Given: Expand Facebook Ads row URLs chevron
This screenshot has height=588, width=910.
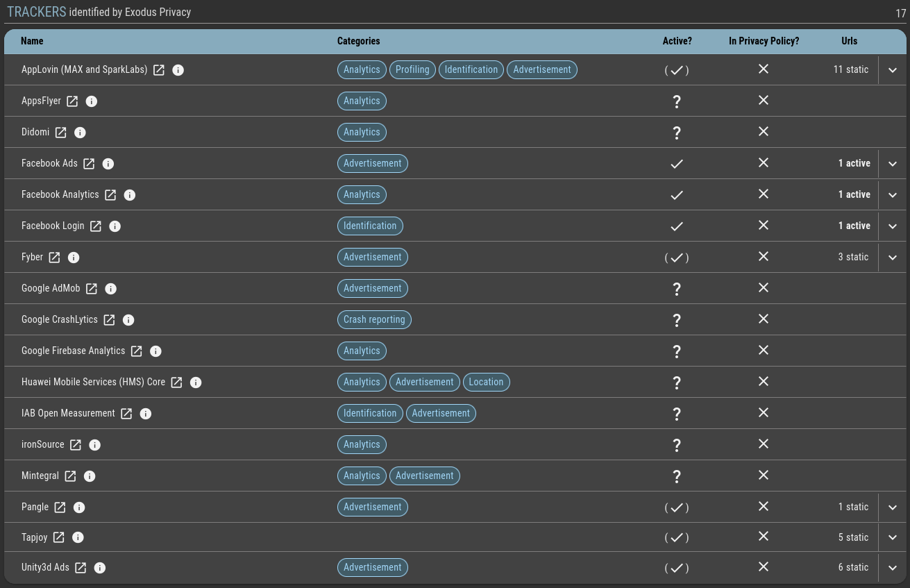Looking at the screenshot, I should tap(893, 164).
